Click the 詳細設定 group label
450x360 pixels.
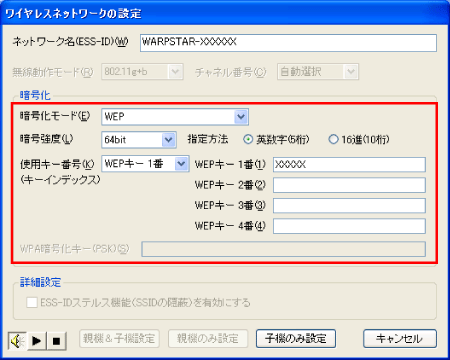point(40,282)
